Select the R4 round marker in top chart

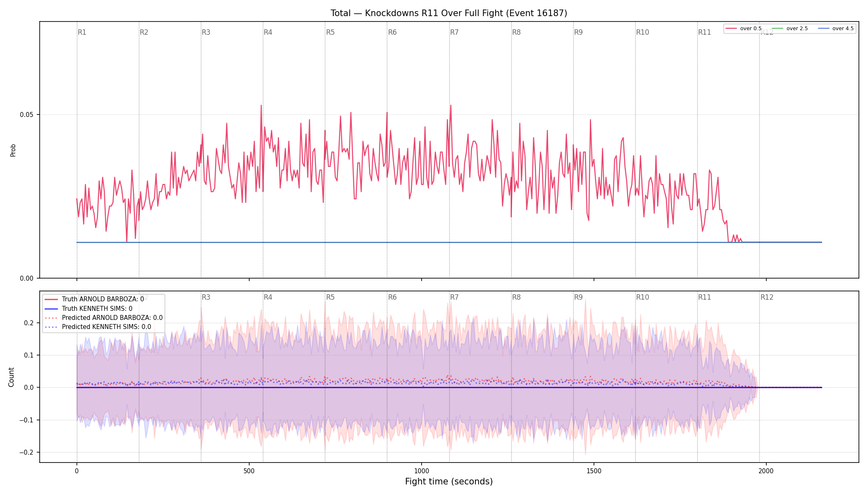[268, 32]
